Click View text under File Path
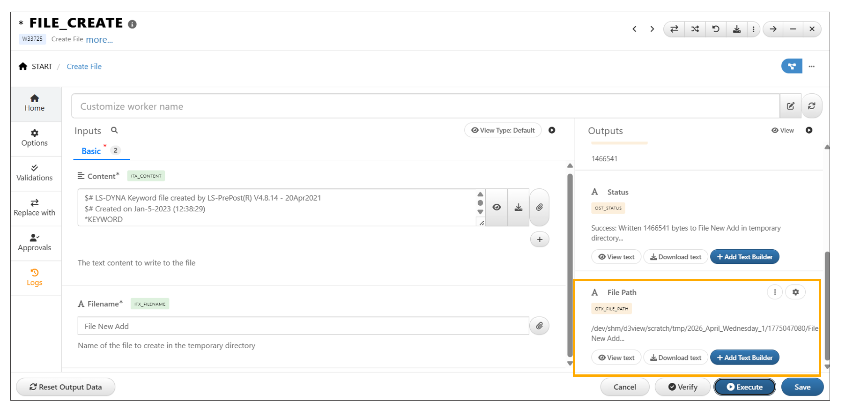 coord(616,358)
